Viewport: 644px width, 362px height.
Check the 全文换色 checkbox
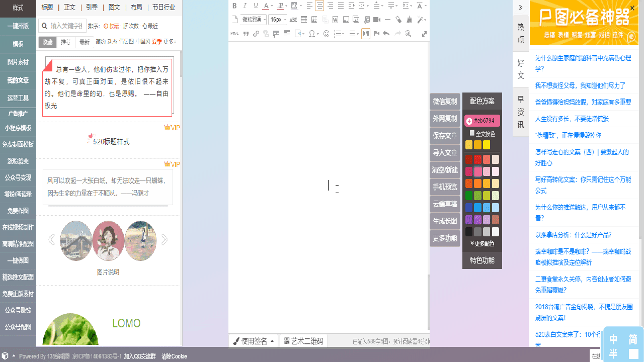(x=472, y=133)
